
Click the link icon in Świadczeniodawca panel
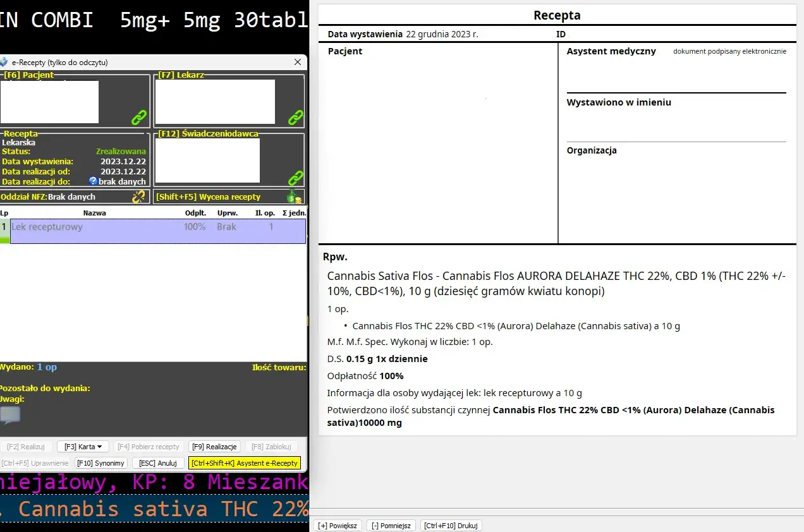coord(295,178)
